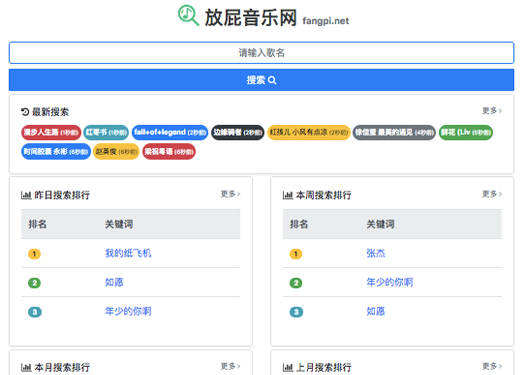Viewport: 523px width, 375px height.
Task: Open 更多 in the 最新搜索 panel
Action: point(492,110)
